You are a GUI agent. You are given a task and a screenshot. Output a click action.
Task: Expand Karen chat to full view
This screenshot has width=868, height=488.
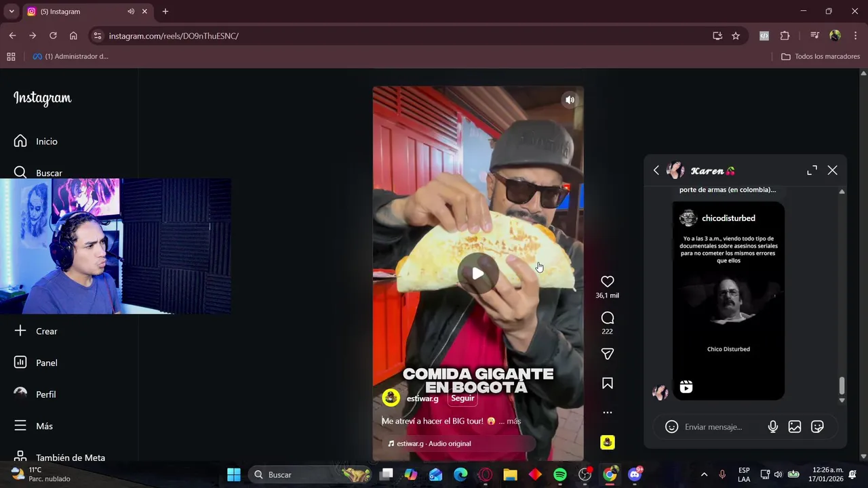coord(812,171)
